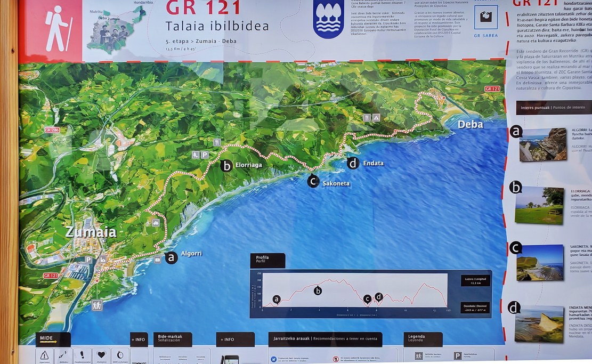
Task: Select map marker 'c' beside Sakoneta
Action: coord(313,181)
